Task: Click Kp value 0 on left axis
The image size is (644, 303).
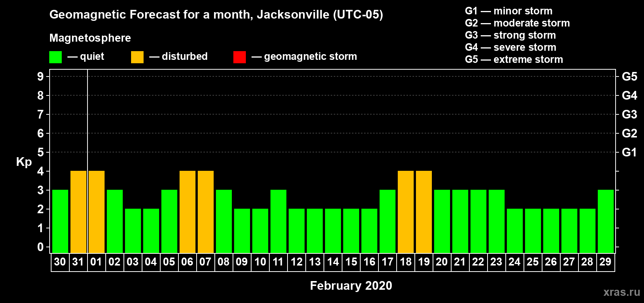Action: point(41,247)
